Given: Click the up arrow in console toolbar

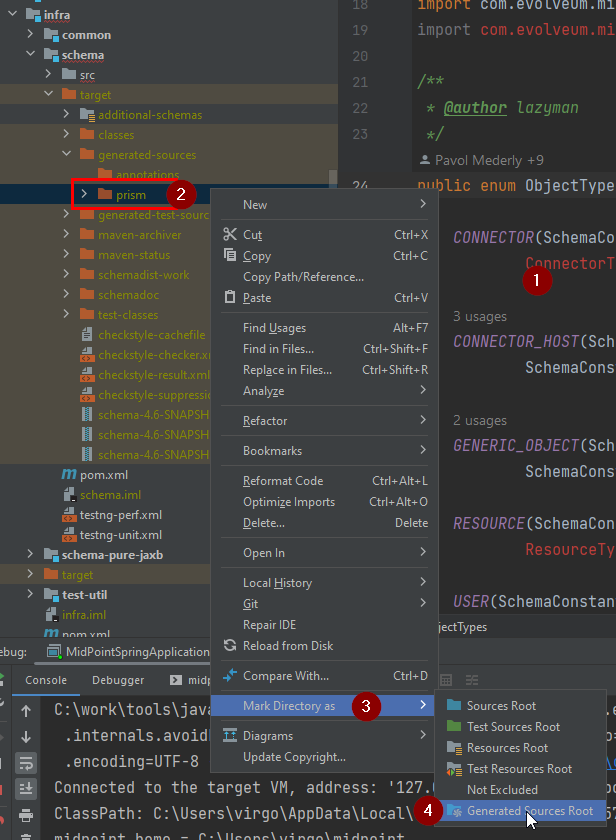Looking at the screenshot, I should pyautogui.click(x=23, y=714).
